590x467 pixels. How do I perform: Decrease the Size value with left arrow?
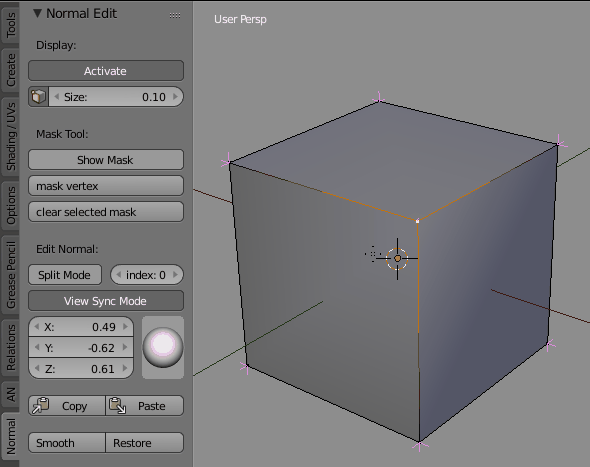point(57,97)
